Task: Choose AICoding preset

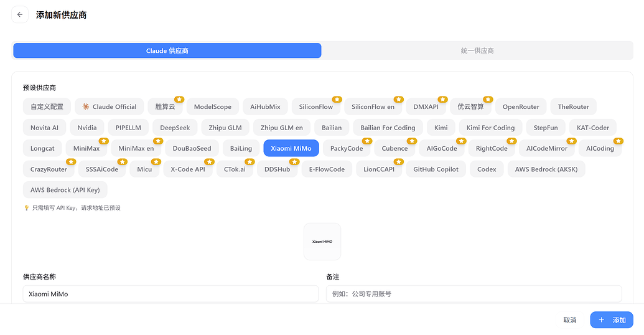Action: [600, 148]
